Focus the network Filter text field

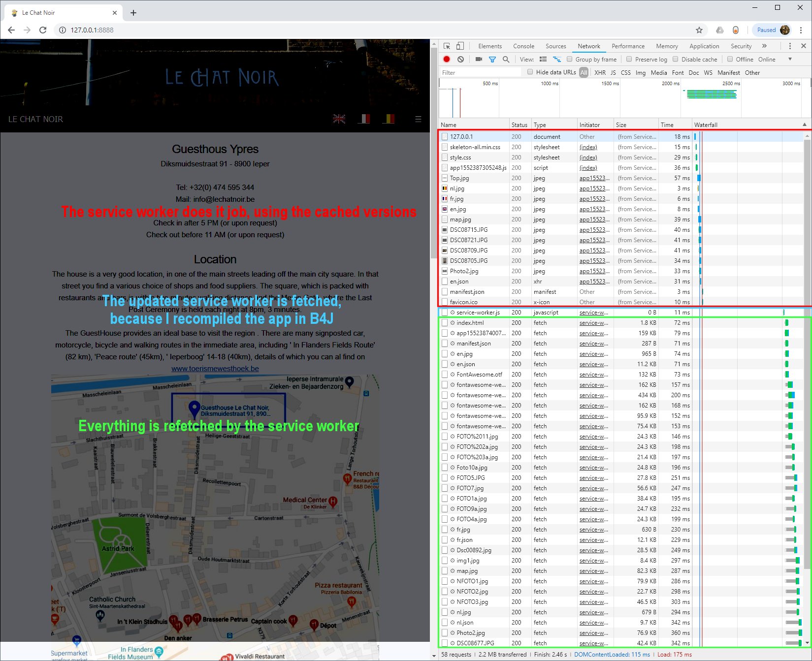[480, 72]
